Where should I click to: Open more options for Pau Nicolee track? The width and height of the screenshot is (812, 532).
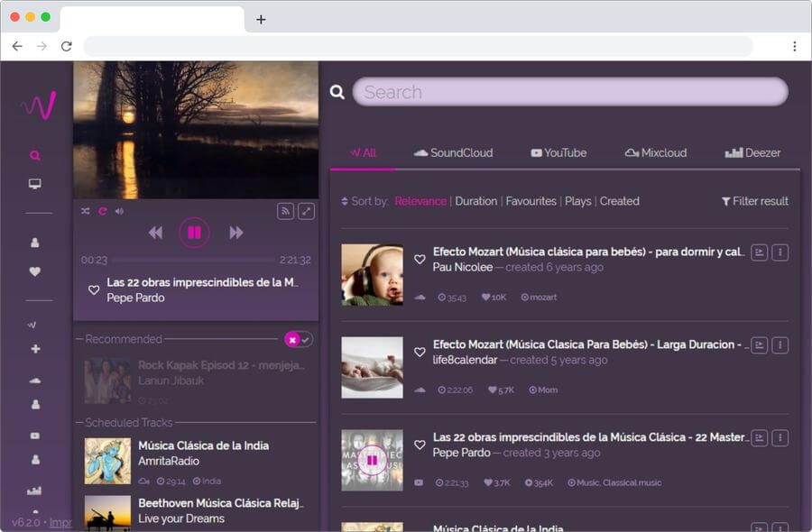780,252
